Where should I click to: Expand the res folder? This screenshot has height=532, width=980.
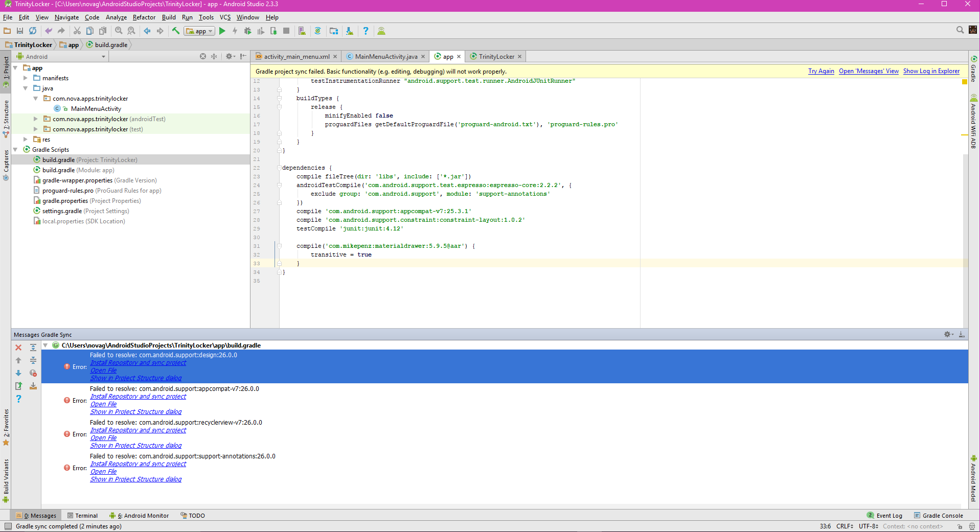26,140
